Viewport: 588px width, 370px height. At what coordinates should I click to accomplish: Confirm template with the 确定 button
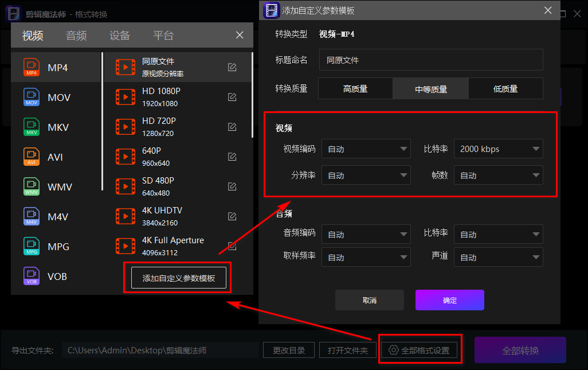coord(449,300)
